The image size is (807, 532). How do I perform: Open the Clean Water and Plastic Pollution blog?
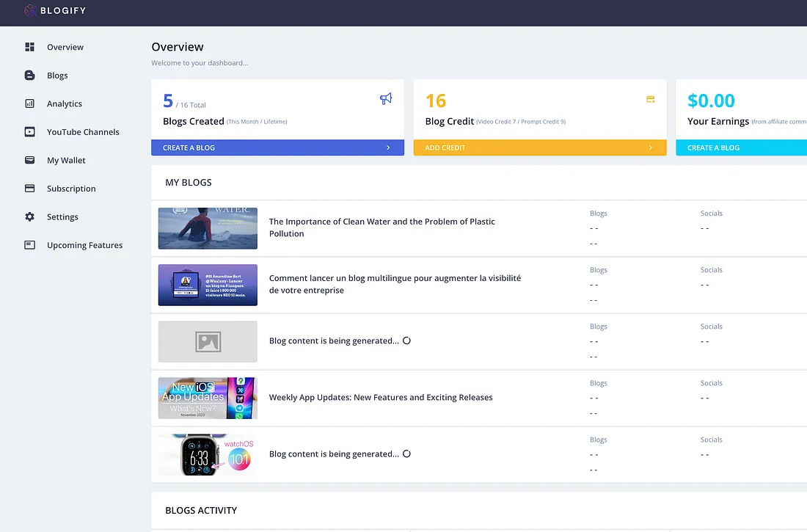pos(381,228)
